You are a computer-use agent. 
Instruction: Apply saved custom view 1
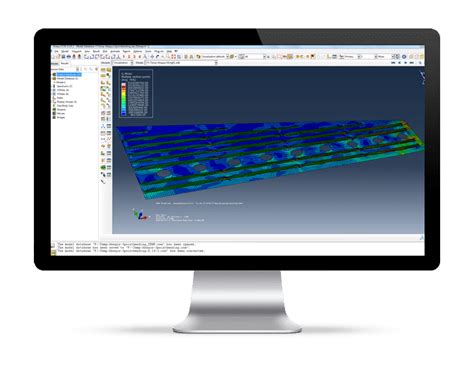click(x=124, y=57)
